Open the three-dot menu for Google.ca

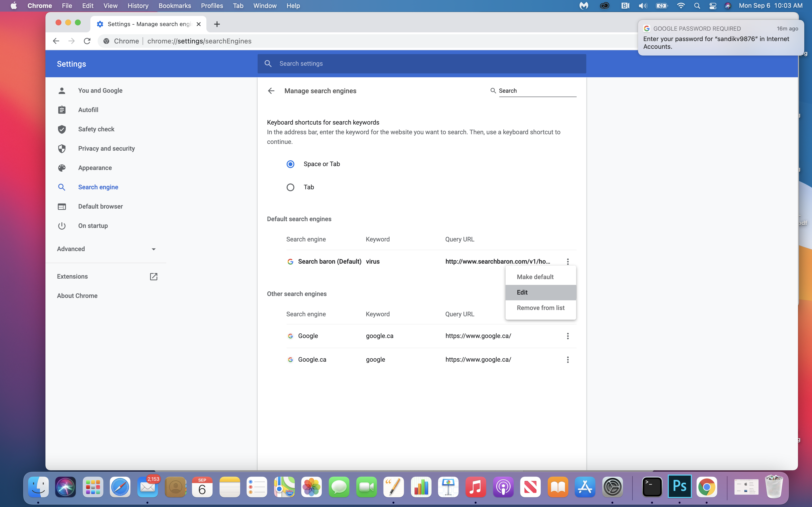[x=568, y=359]
